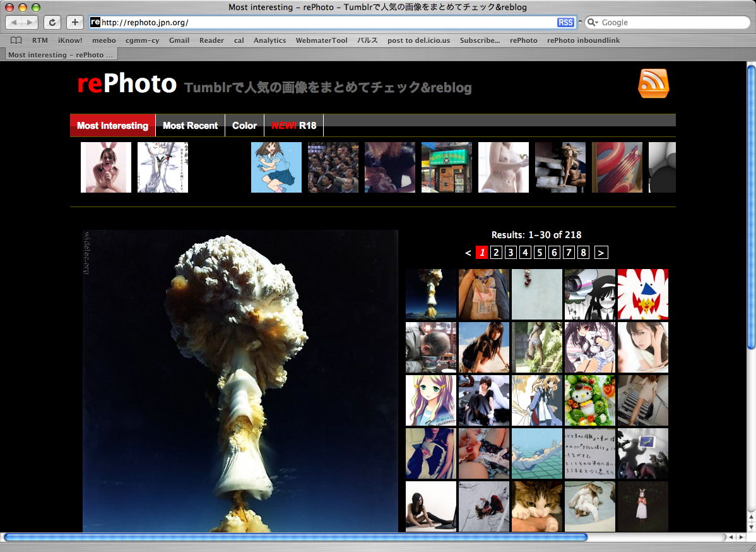This screenshot has height=552, width=756.
Task: Open the Hello Kitty bento thumbnail
Action: [590, 400]
